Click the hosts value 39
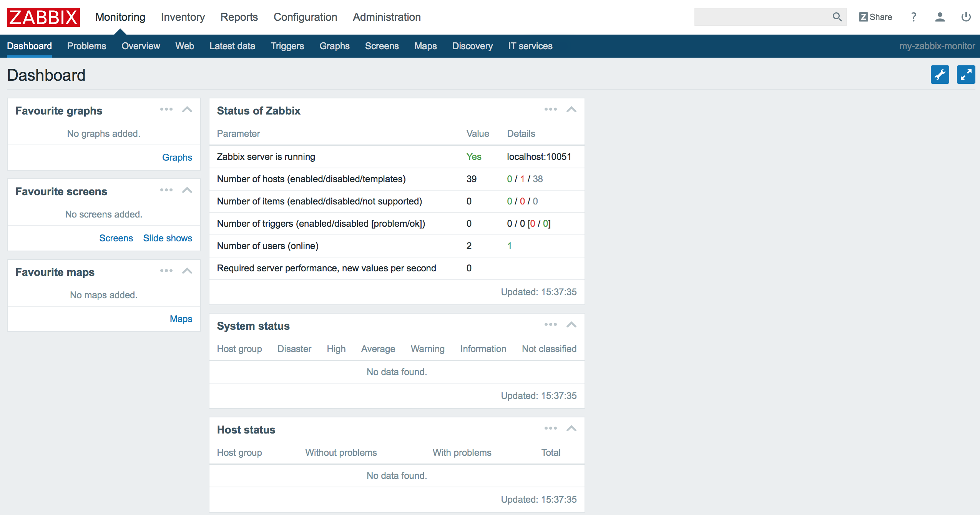This screenshot has width=980, height=515. click(472, 179)
